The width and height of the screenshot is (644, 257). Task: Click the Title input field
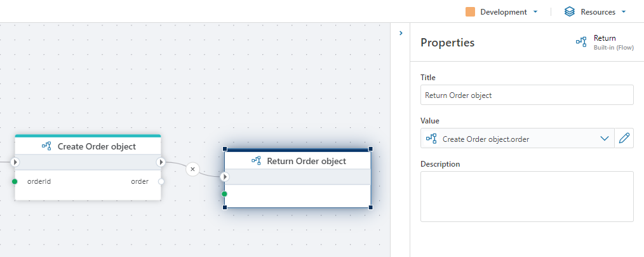(527, 95)
